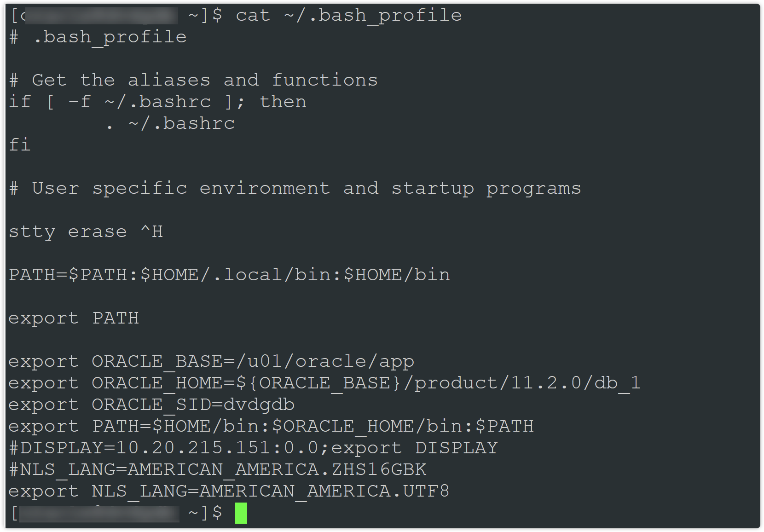
Task: Click the 'export NLS_LANG=AMERICAN_AMERICA.UTF8' line
Action: click(229, 492)
